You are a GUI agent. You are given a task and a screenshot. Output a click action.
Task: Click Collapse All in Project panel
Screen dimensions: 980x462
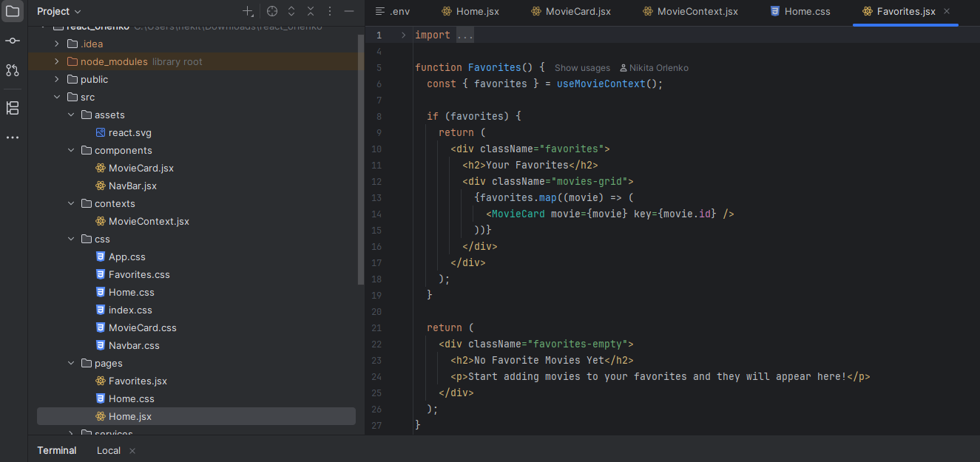[311, 11]
